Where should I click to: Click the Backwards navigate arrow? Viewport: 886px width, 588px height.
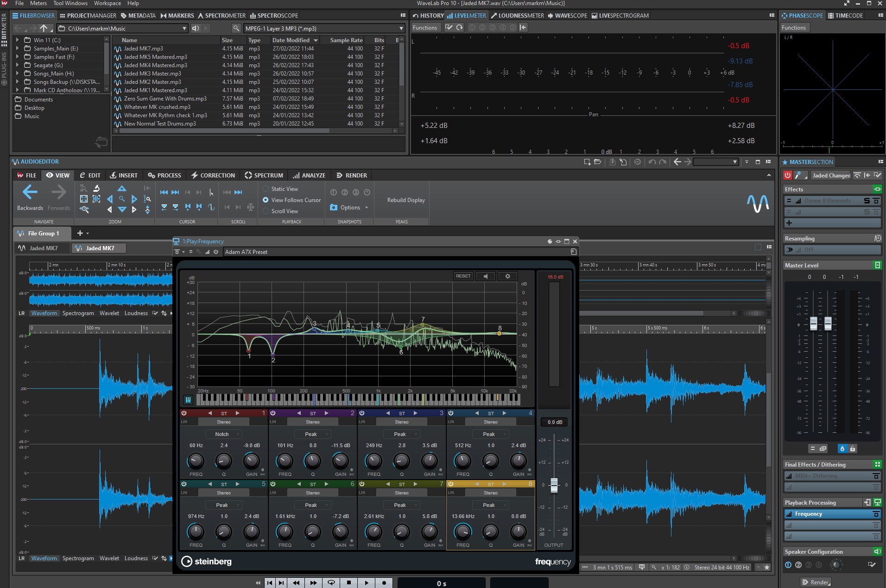(30, 192)
